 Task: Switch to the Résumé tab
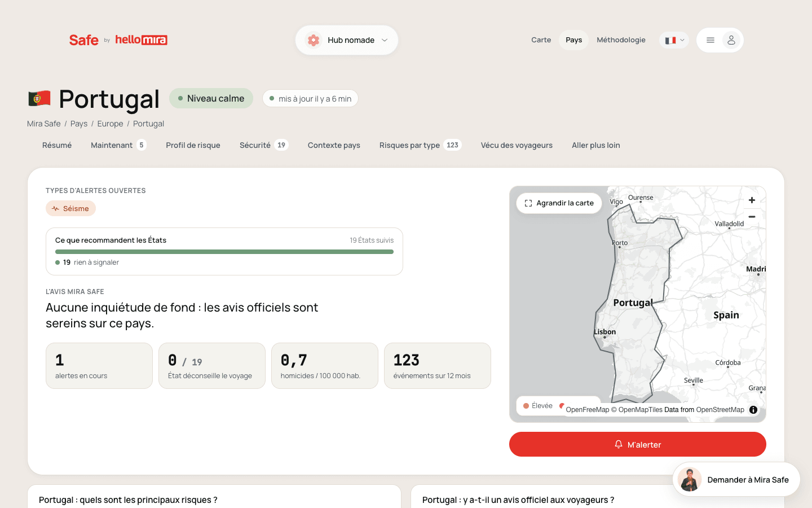[x=57, y=145]
